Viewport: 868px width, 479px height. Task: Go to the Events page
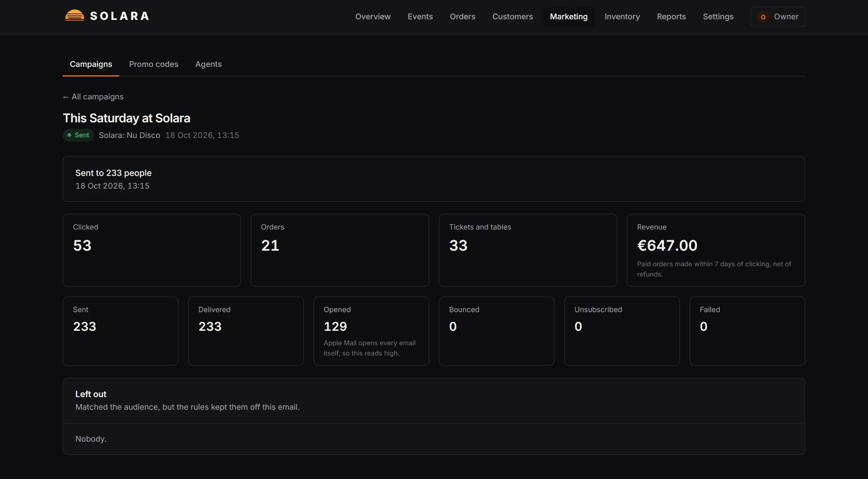click(x=420, y=17)
